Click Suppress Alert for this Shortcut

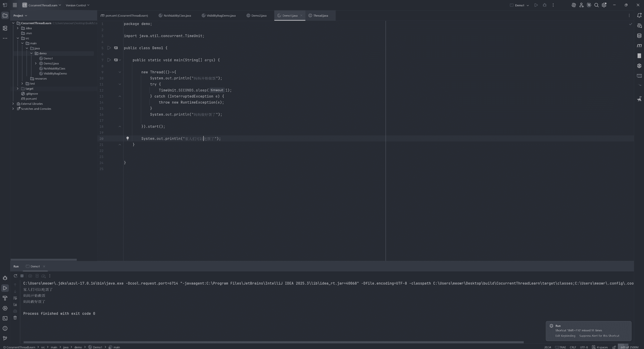599,336
